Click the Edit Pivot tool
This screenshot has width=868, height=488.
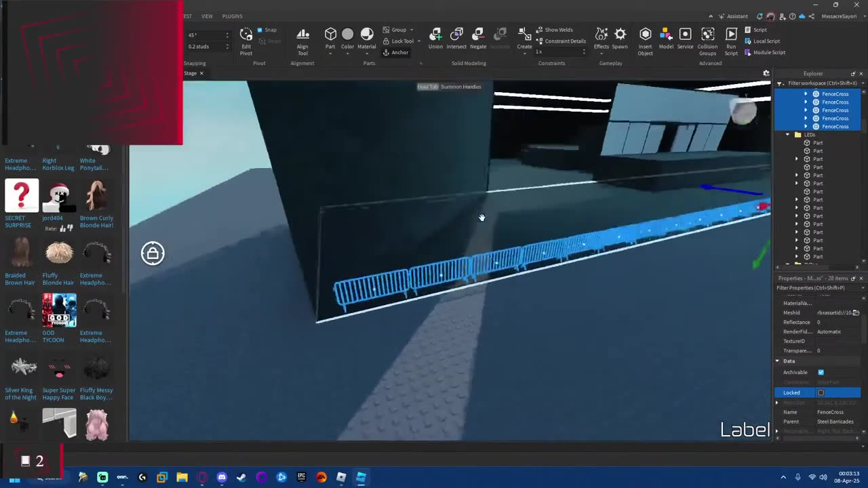point(245,41)
